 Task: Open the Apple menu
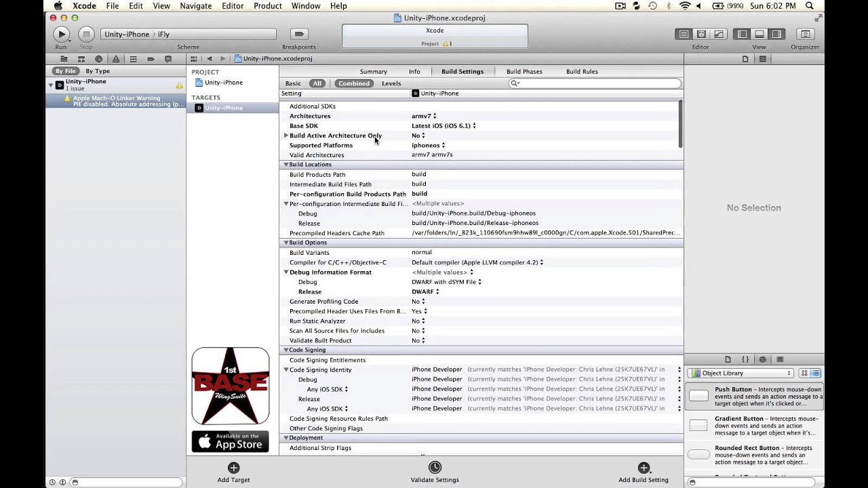pyautogui.click(x=58, y=6)
